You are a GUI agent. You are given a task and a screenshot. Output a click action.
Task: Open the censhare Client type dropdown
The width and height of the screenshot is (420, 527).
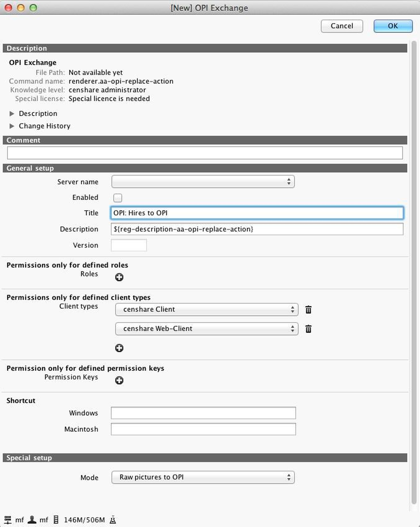tap(207, 310)
